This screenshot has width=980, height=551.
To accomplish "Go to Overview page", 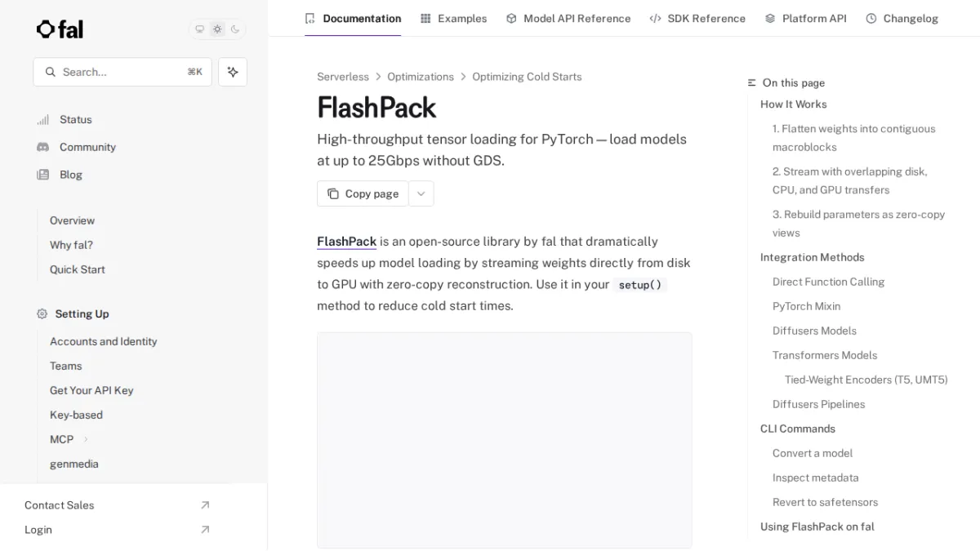I will 72,220.
